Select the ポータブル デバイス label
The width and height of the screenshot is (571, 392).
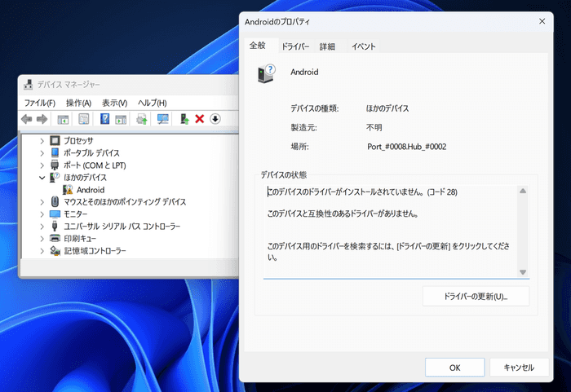click(x=91, y=153)
